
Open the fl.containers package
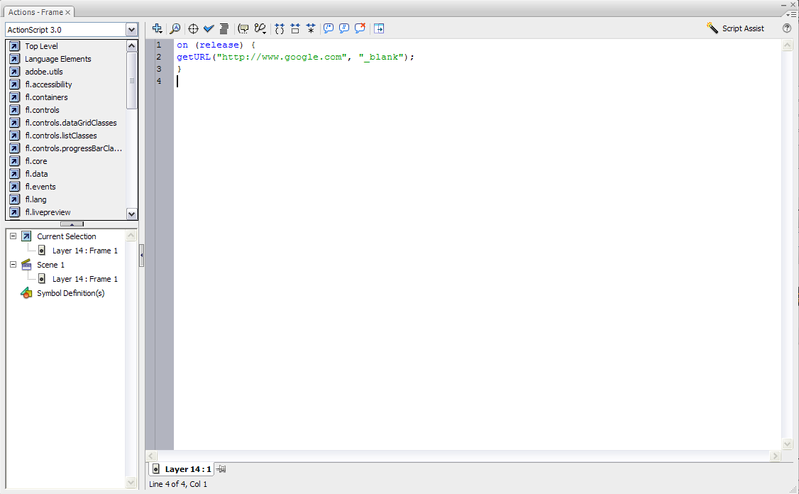(x=46, y=97)
